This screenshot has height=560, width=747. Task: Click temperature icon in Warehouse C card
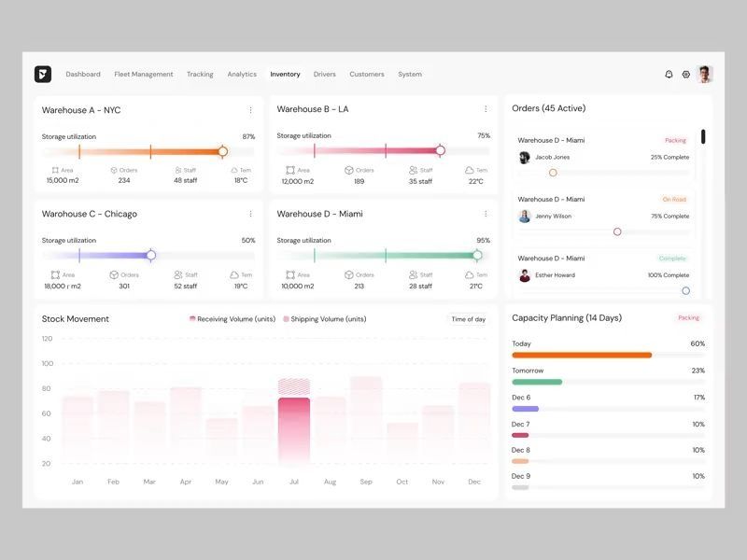pos(234,274)
